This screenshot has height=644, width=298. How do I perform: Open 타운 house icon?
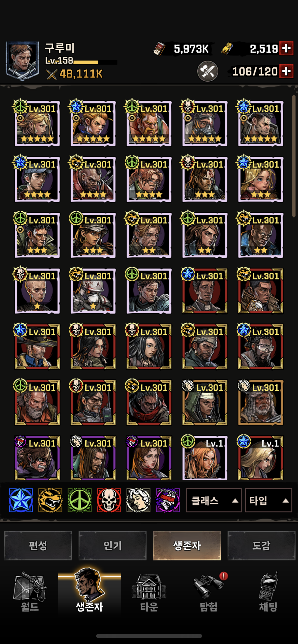pyautogui.click(x=149, y=592)
